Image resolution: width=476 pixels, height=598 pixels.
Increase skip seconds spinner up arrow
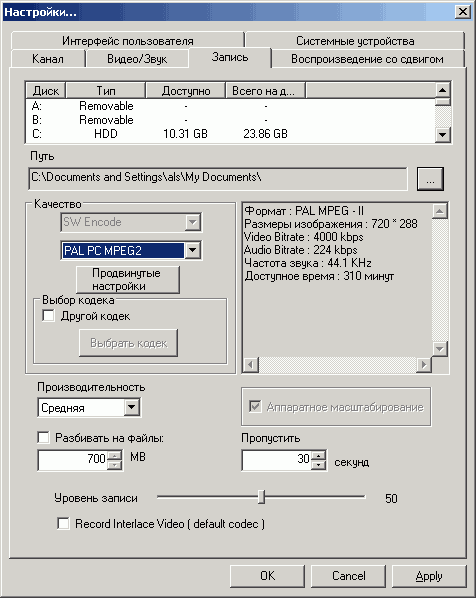coord(318,455)
